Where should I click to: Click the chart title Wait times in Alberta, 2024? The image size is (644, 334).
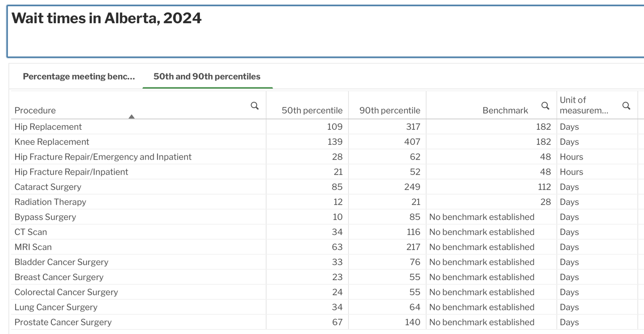tap(107, 18)
